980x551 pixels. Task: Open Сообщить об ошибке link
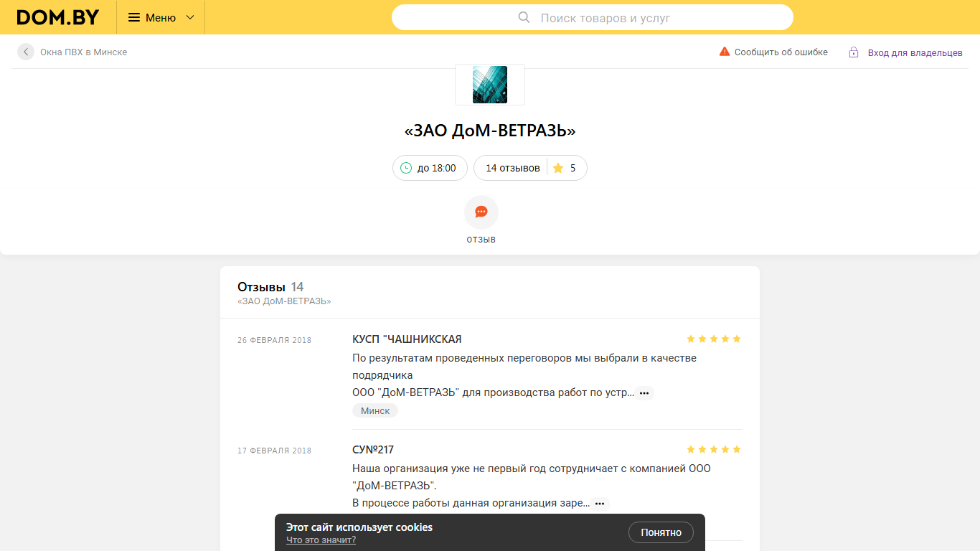[x=781, y=52]
